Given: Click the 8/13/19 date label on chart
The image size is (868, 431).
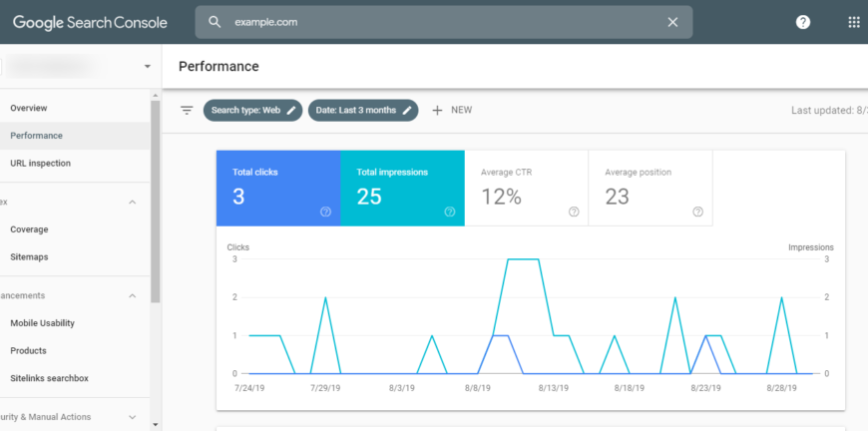Looking at the screenshot, I should pyautogui.click(x=554, y=388).
